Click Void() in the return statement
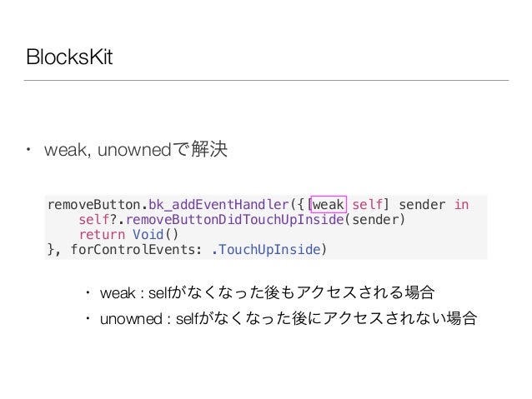The image size is (532, 399). coord(155,235)
